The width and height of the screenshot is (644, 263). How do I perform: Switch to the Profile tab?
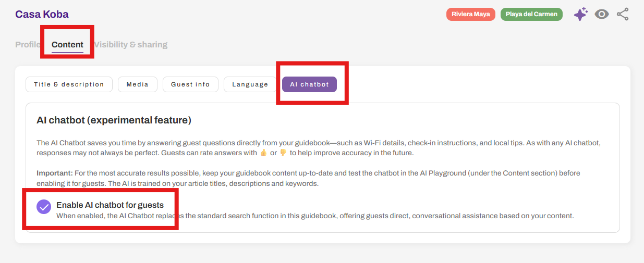click(x=28, y=44)
